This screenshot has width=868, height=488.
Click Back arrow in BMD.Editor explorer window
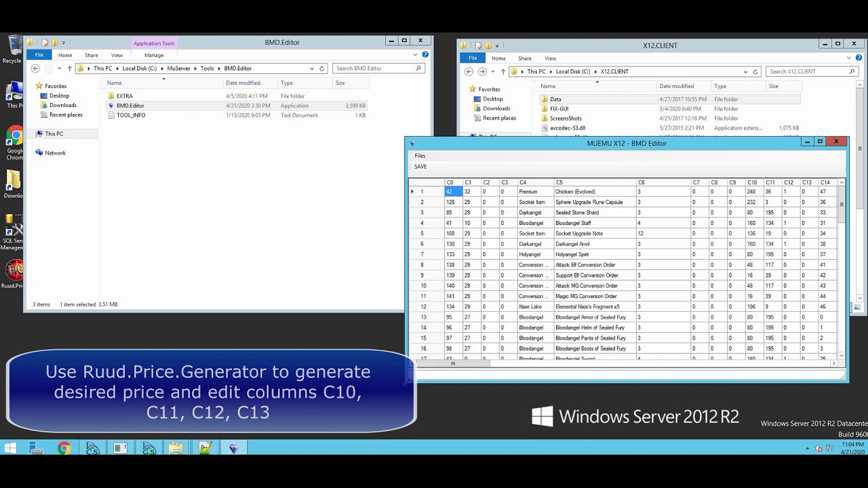(35, 68)
